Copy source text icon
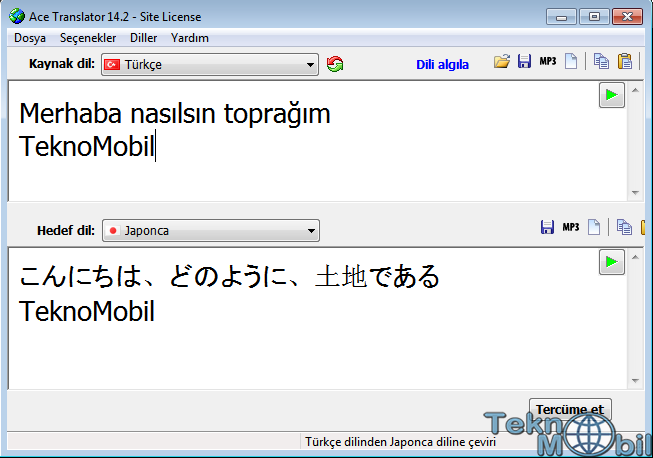 [x=601, y=61]
